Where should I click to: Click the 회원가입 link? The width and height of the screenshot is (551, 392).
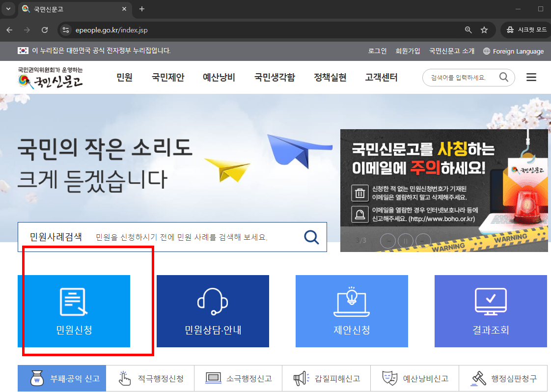408,51
